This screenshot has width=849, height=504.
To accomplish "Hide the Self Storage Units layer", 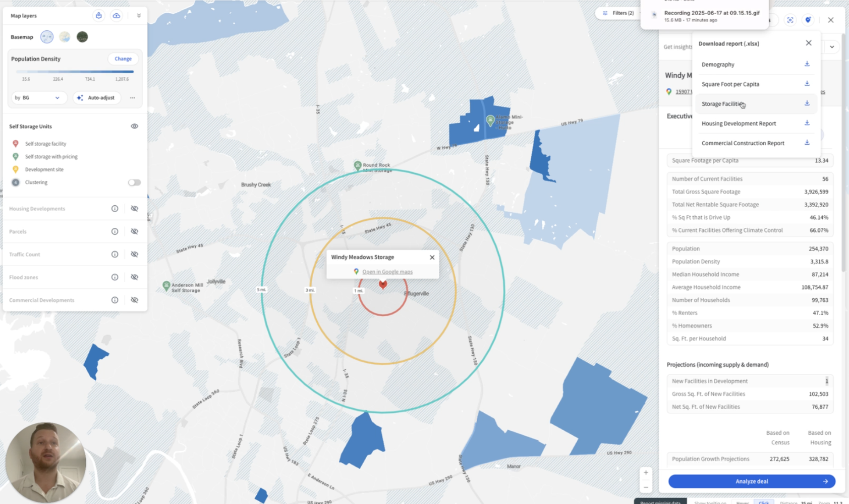I will (134, 126).
